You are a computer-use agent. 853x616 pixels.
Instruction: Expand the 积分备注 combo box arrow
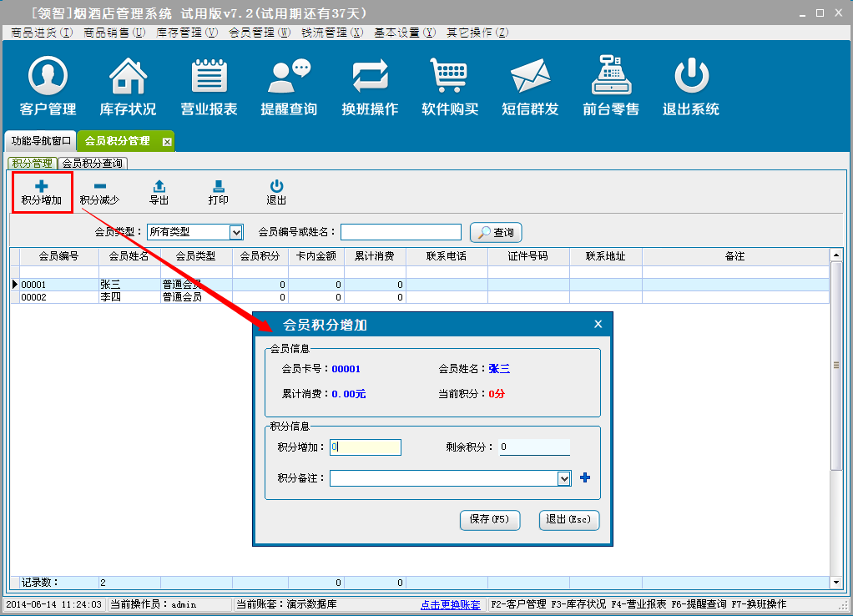click(x=564, y=478)
